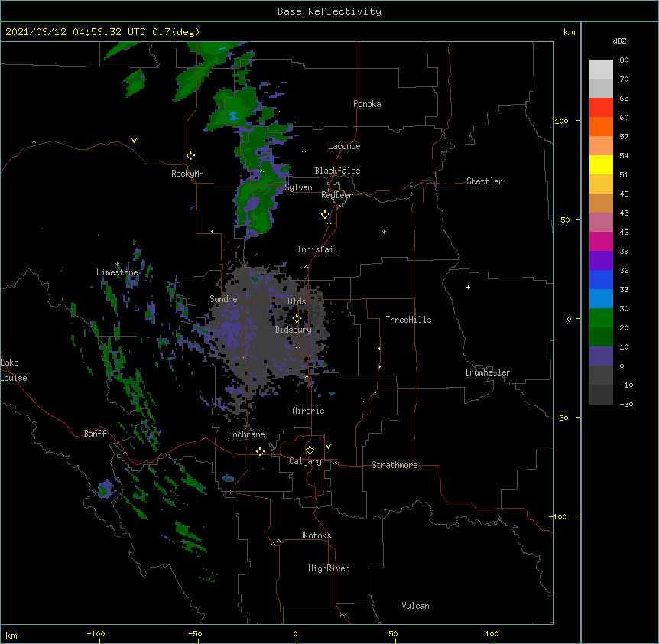Click the Ponoka city label
Image resolution: width=659 pixels, height=644 pixels.
367,104
